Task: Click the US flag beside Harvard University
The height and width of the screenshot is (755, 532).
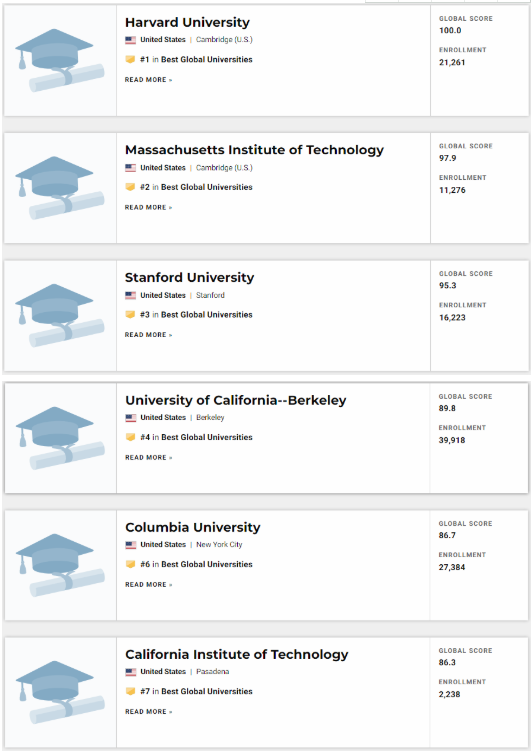Action: click(130, 40)
